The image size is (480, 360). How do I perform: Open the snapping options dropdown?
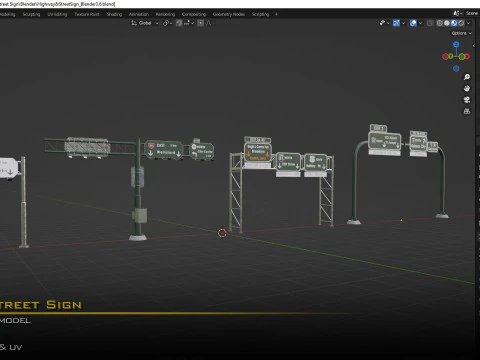188,23
